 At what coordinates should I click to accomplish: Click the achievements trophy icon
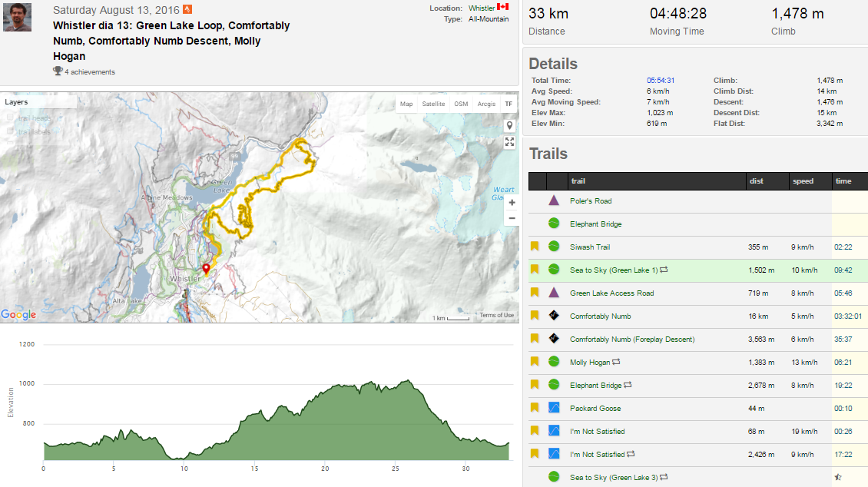pyautogui.click(x=58, y=71)
